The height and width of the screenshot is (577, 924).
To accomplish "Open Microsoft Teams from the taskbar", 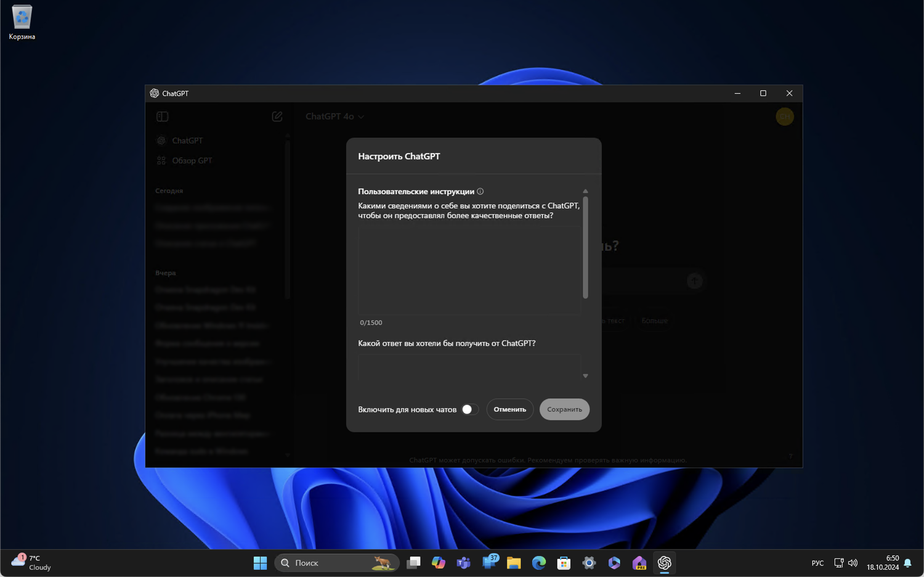I will [463, 563].
